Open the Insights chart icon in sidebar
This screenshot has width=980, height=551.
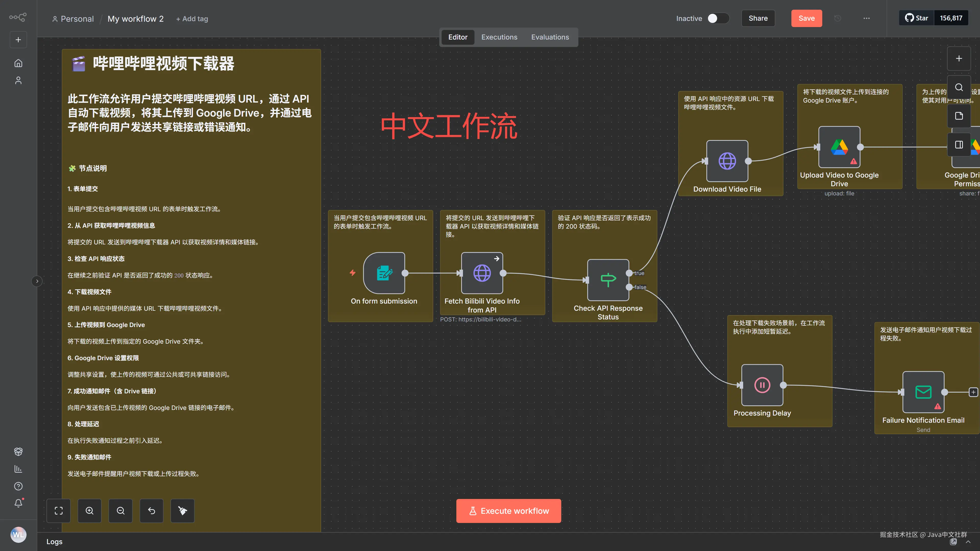18,469
